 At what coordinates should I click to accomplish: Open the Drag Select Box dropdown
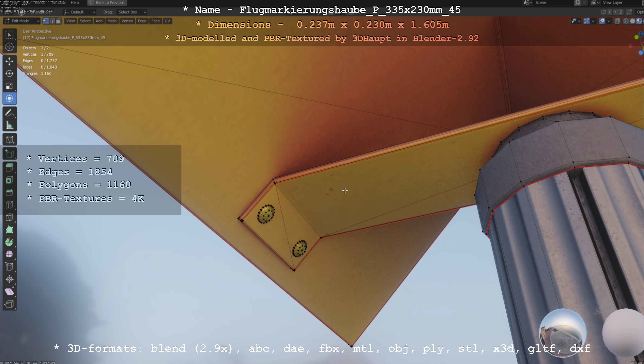(132, 12)
